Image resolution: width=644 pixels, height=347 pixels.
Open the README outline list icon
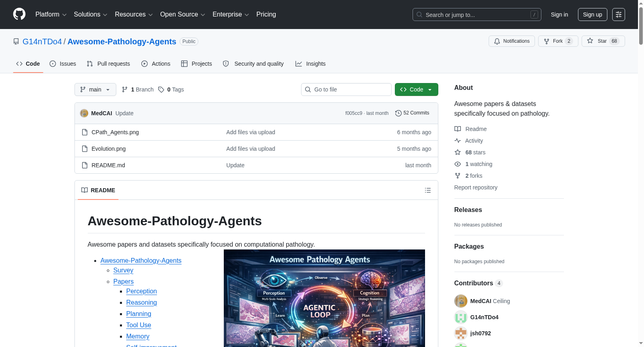click(x=428, y=190)
